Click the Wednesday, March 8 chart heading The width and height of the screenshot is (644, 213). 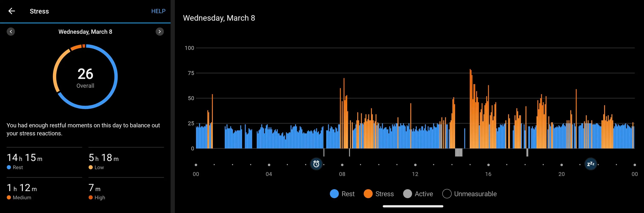coord(219,18)
